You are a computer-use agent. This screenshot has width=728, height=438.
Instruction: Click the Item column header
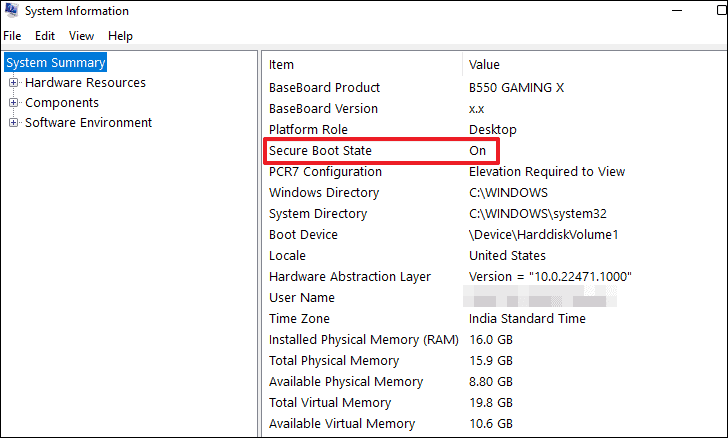[282, 65]
